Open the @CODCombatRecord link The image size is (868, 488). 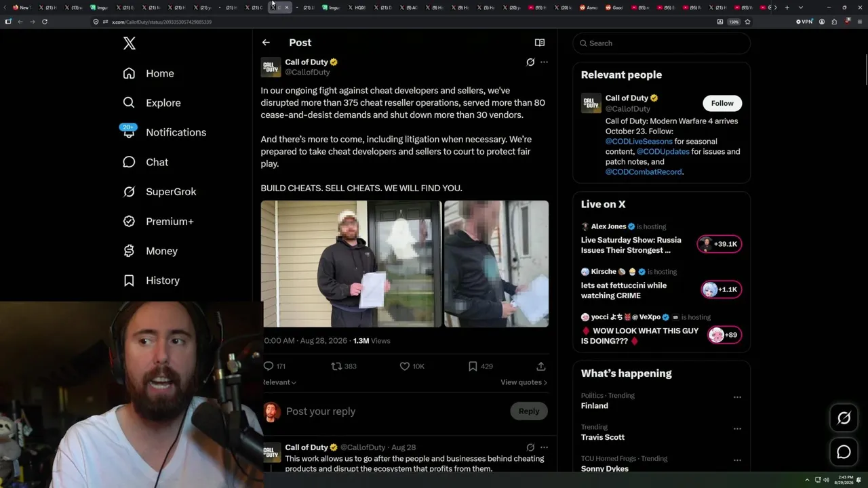point(644,172)
